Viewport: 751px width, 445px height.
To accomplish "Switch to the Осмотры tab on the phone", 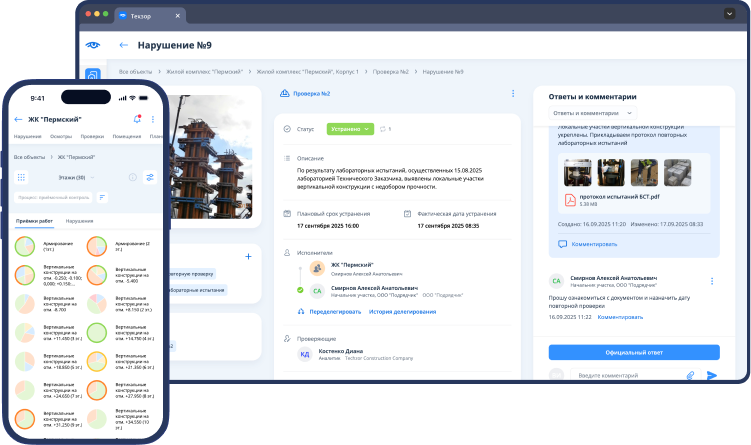I will pos(61,137).
